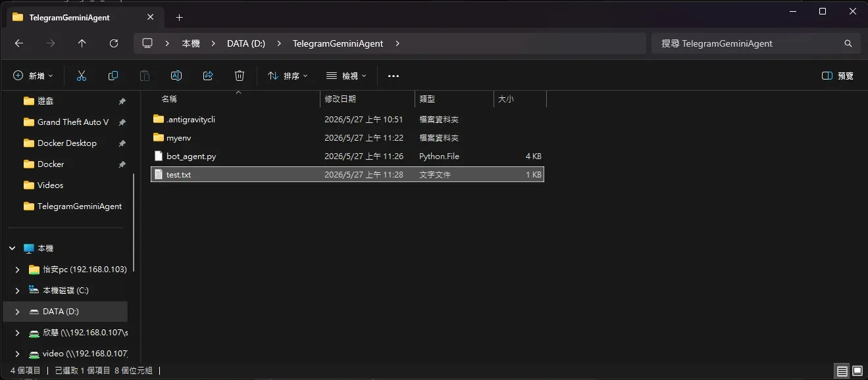
Task: Expand the video network drive node
Action: 18,354
